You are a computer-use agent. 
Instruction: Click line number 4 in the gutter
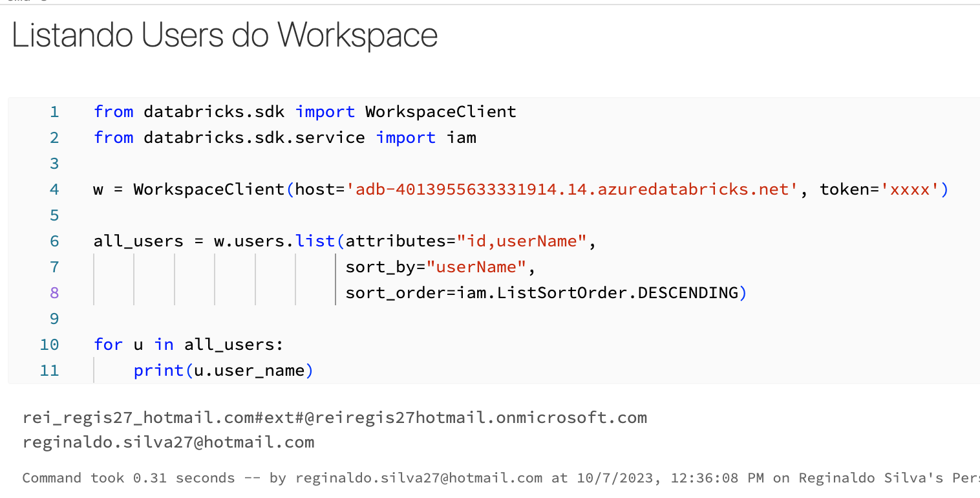click(54, 189)
